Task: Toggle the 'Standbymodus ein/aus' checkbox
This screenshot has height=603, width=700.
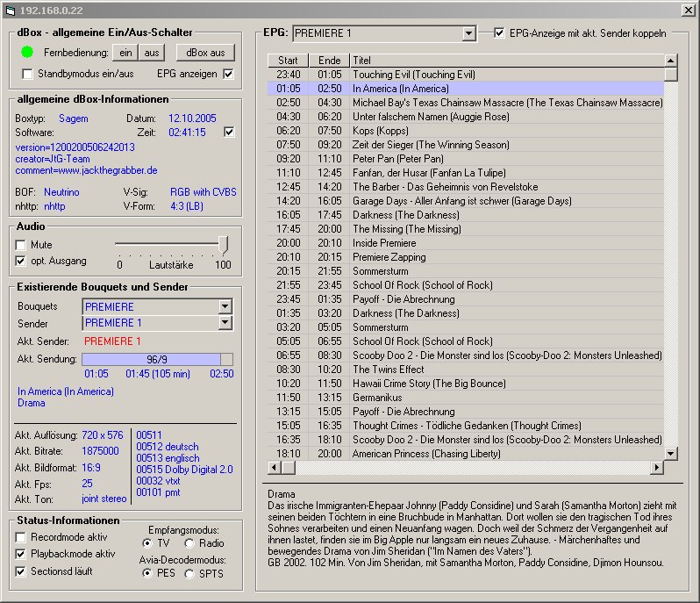Action: tap(28, 74)
